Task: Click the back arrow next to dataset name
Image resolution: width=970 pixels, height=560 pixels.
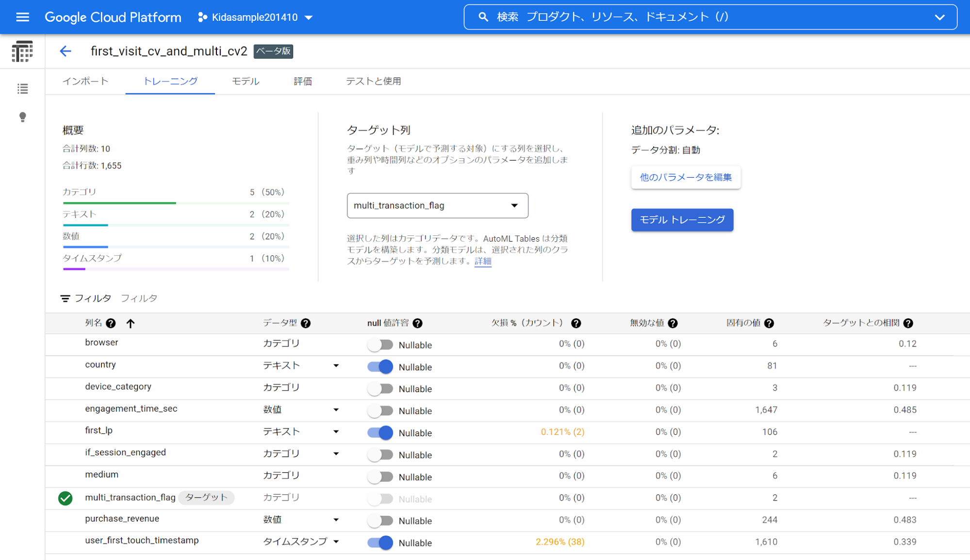Action: (66, 51)
